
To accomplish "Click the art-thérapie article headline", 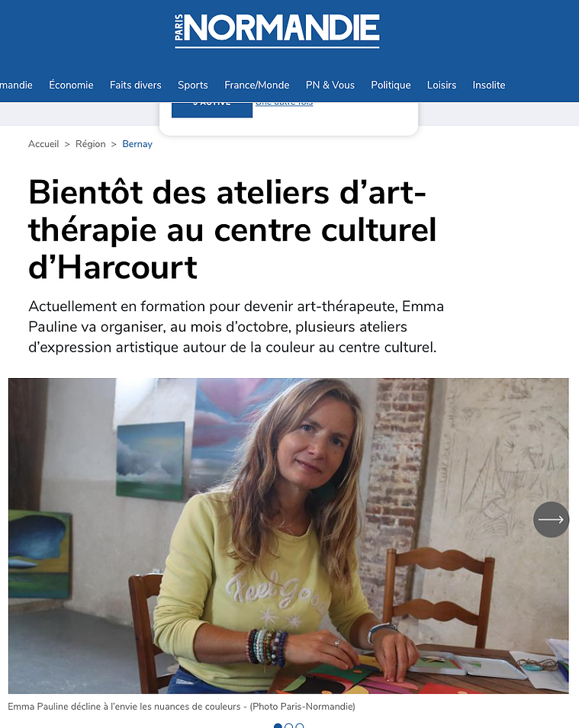I will pos(233,229).
